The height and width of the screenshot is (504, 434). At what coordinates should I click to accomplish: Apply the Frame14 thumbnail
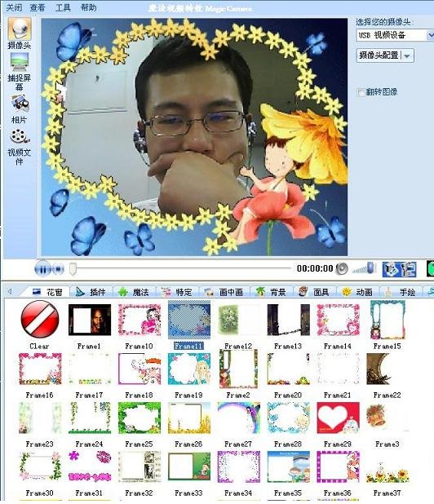pos(339,320)
